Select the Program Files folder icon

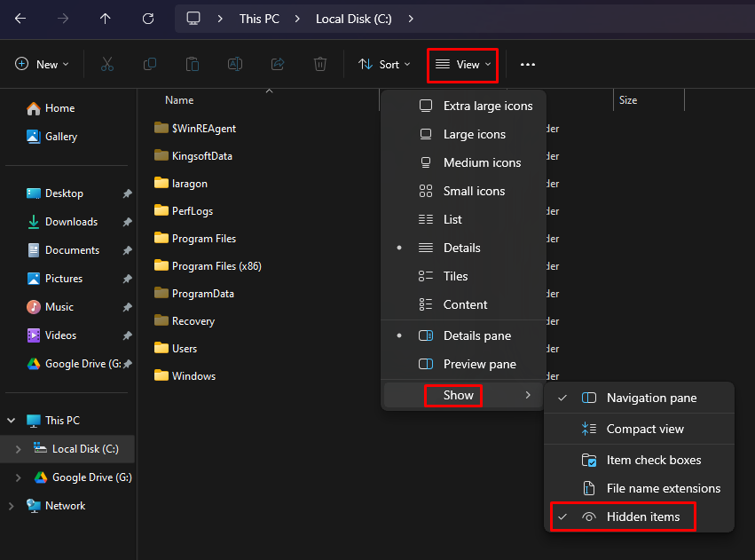tap(161, 238)
